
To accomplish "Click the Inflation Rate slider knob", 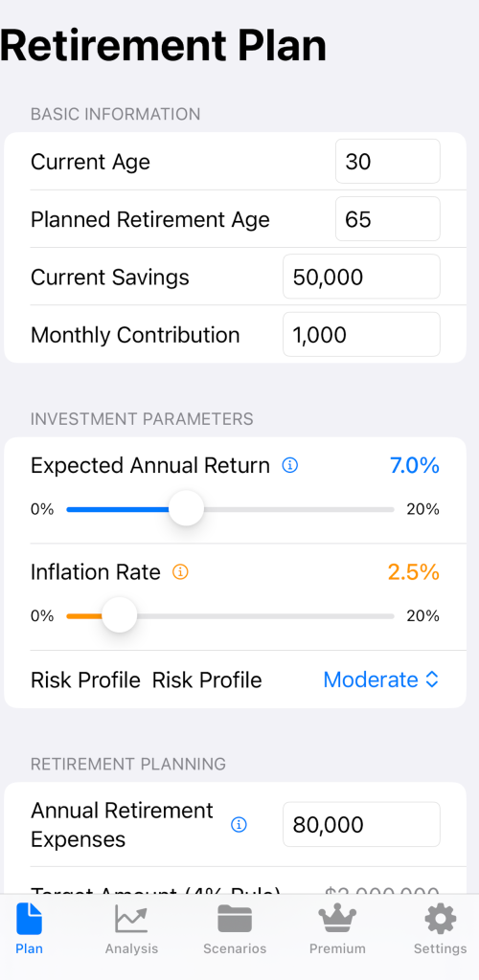I will pos(120,615).
